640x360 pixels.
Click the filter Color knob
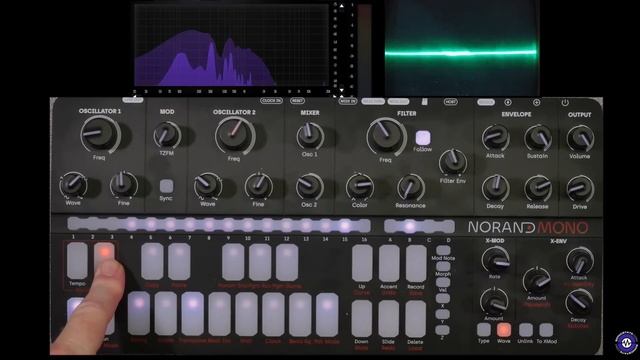[x=360, y=187]
